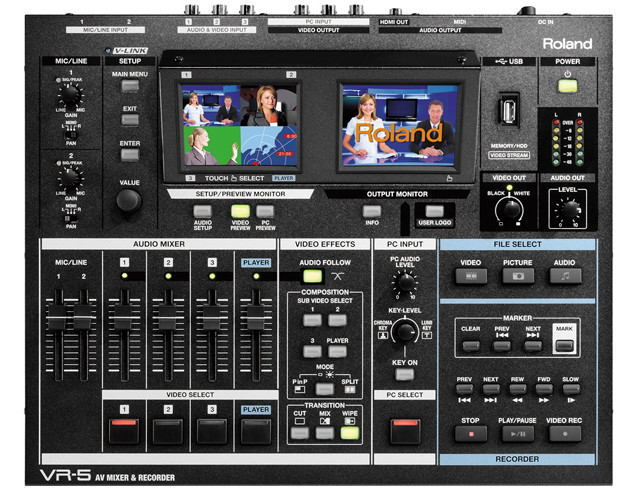Click the MIC/LINE 2 GAIN knob
The image size is (633, 500).
click(69, 178)
